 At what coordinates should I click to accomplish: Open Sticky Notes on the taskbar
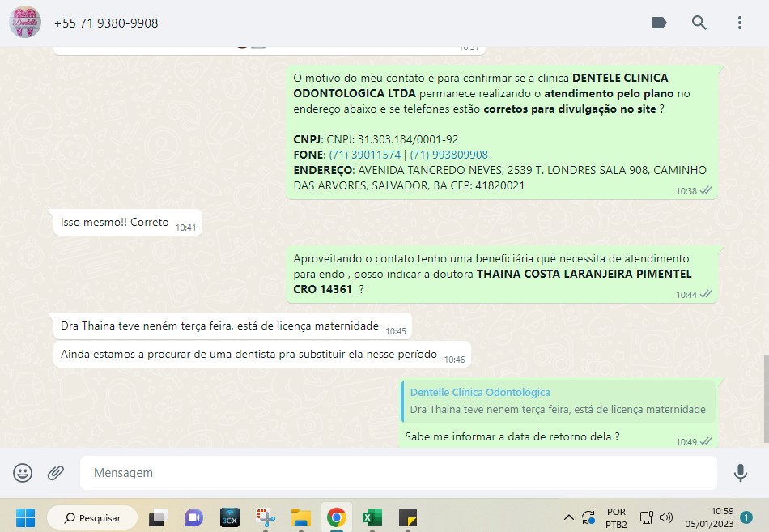point(407,517)
